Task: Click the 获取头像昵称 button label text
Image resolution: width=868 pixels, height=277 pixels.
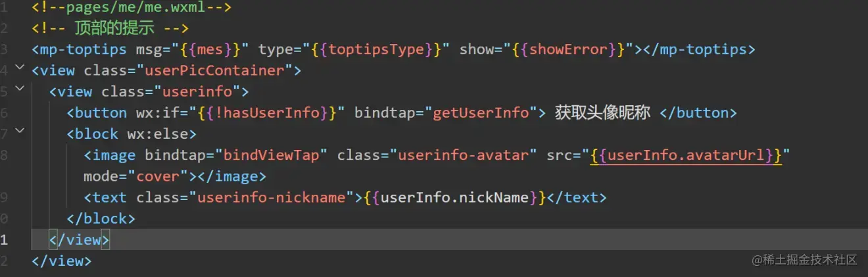Action: (x=602, y=113)
